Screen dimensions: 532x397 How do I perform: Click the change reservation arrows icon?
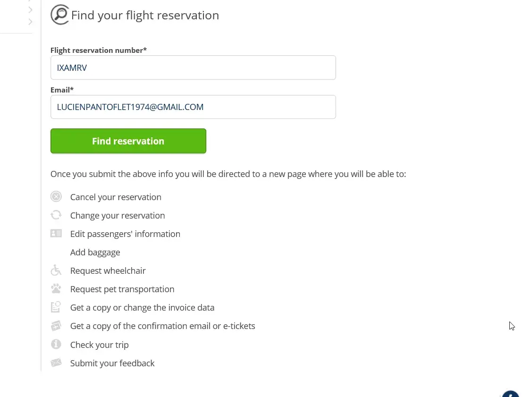56,215
